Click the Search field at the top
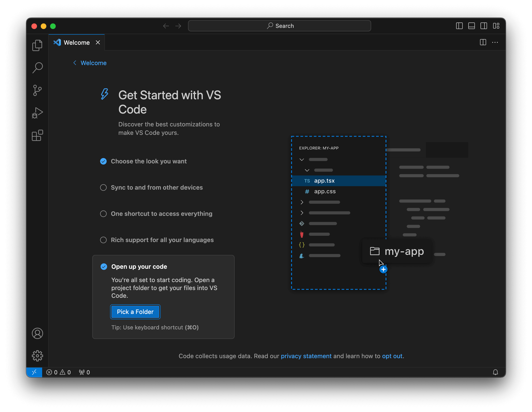 tap(279, 26)
